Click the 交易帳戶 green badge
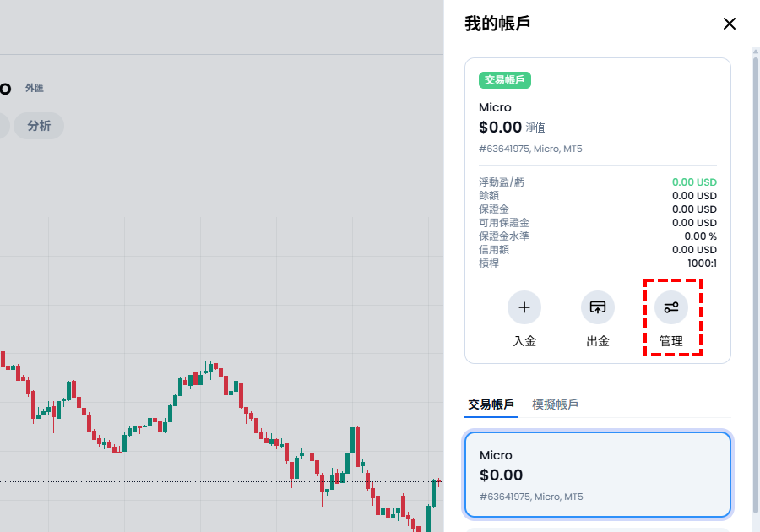760x532 pixels. (x=504, y=81)
